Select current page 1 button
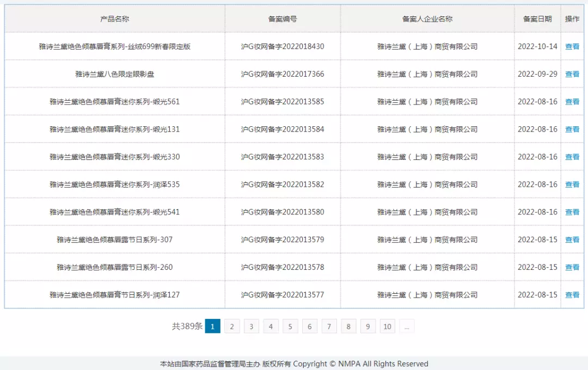 pyautogui.click(x=213, y=326)
